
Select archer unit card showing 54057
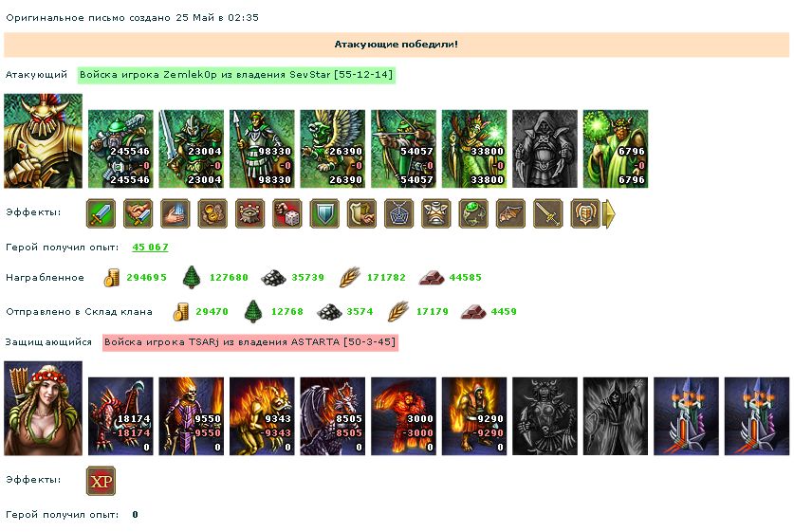(x=403, y=149)
